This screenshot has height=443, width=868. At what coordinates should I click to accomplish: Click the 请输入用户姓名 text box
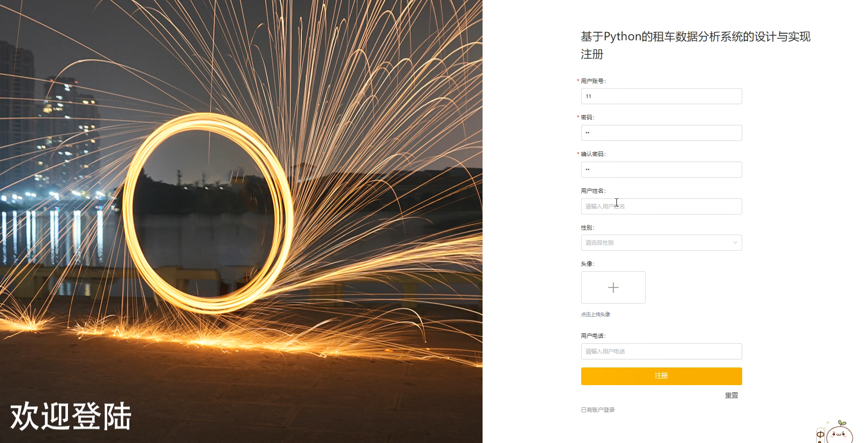(x=661, y=206)
